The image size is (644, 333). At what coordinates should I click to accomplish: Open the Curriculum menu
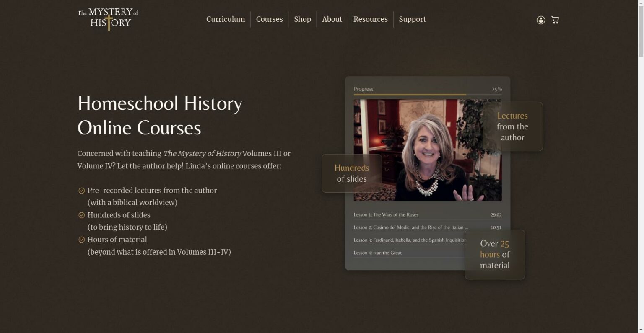(226, 19)
